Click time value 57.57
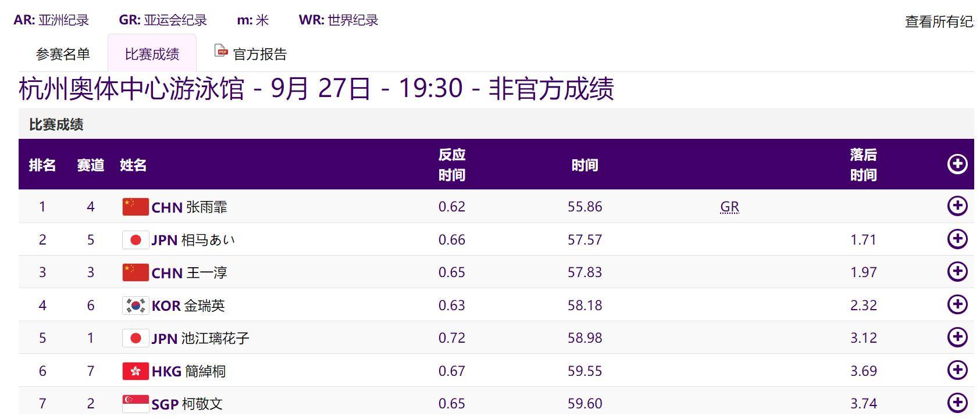980x420 pixels. (585, 240)
